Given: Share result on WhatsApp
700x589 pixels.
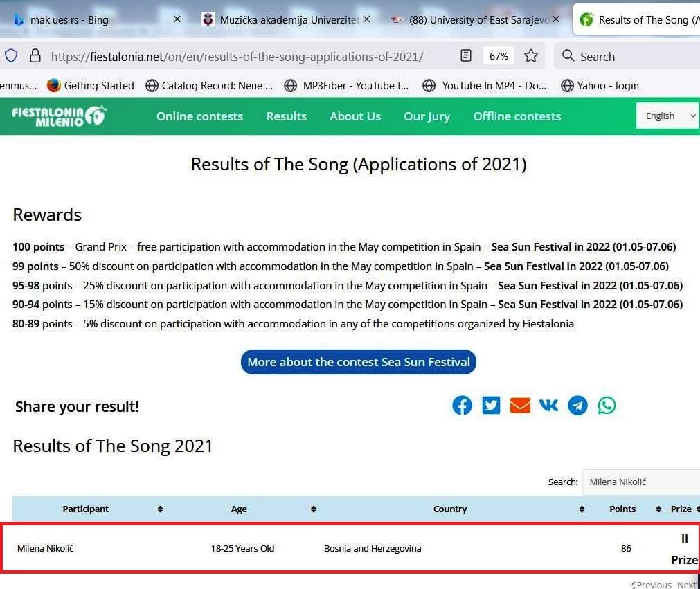Looking at the screenshot, I should click(x=607, y=406).
